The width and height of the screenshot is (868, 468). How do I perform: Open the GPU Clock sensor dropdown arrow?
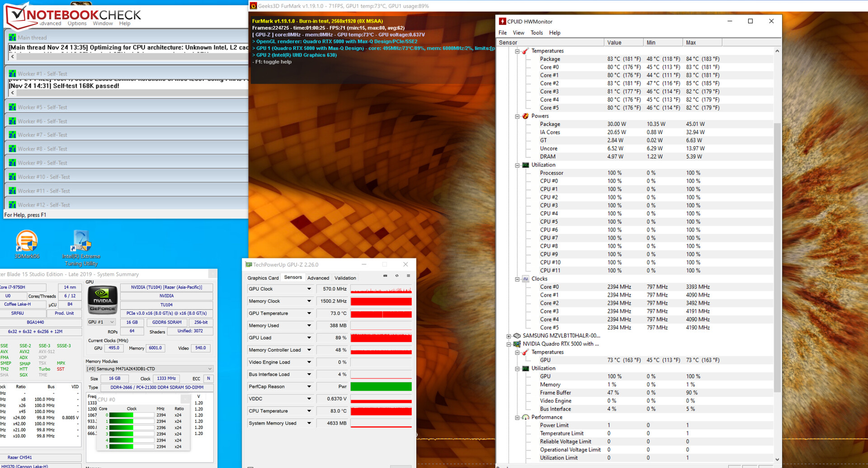click(309, 289)
